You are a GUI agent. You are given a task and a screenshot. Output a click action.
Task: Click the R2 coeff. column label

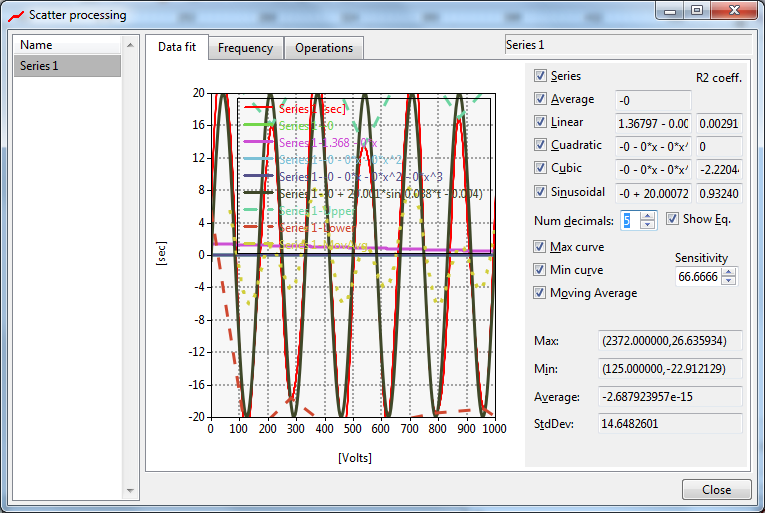click(x=719, y=78)
